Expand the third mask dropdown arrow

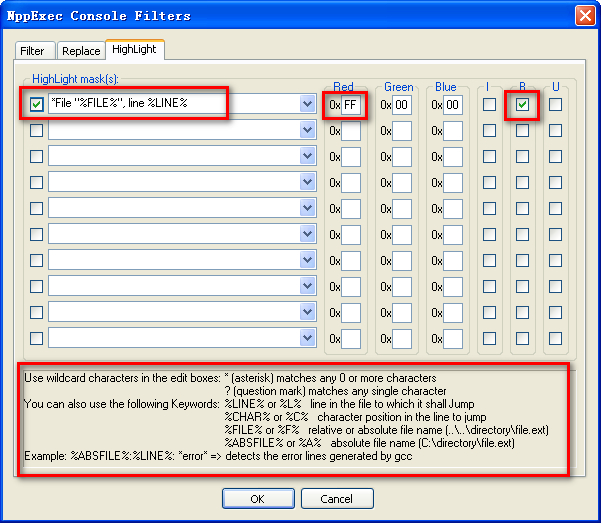pyautogui.click(x=307, y=156)
